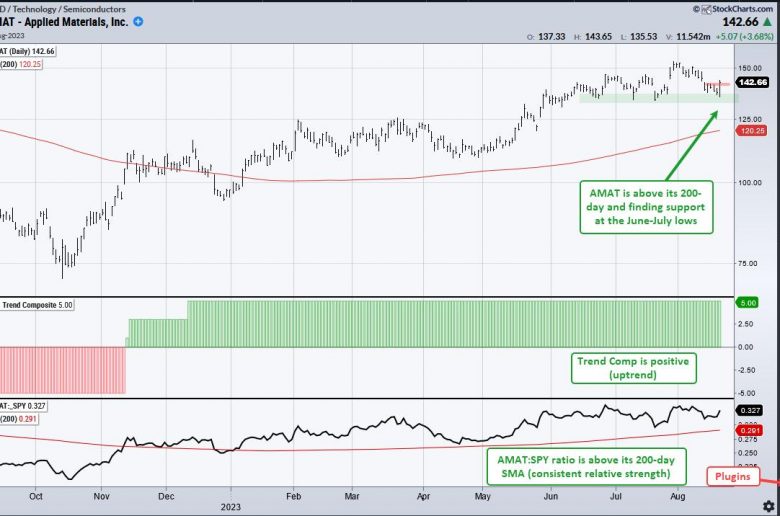Click the Apr date axis label

pyautogui.click(x=423, y=497)
